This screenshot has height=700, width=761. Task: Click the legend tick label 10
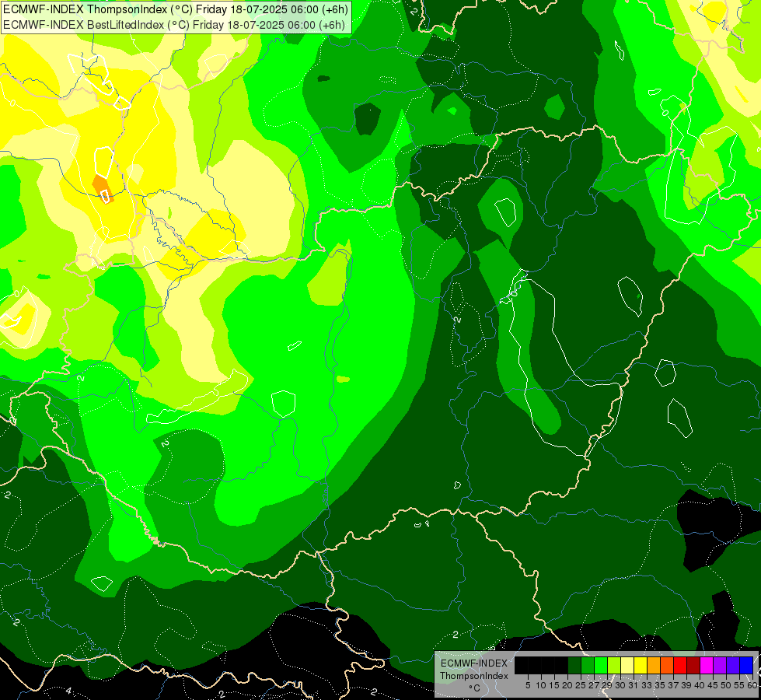pyautogui.click(x=541, y=685)
